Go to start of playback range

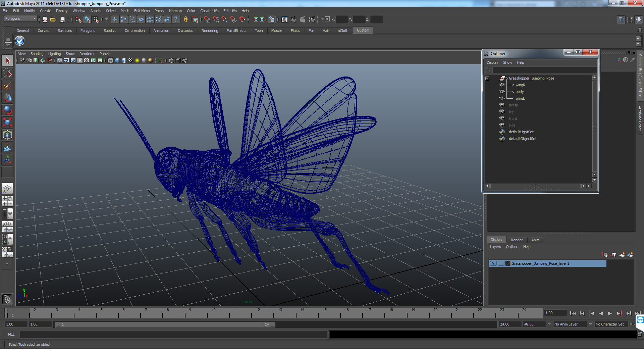(573, 313)
